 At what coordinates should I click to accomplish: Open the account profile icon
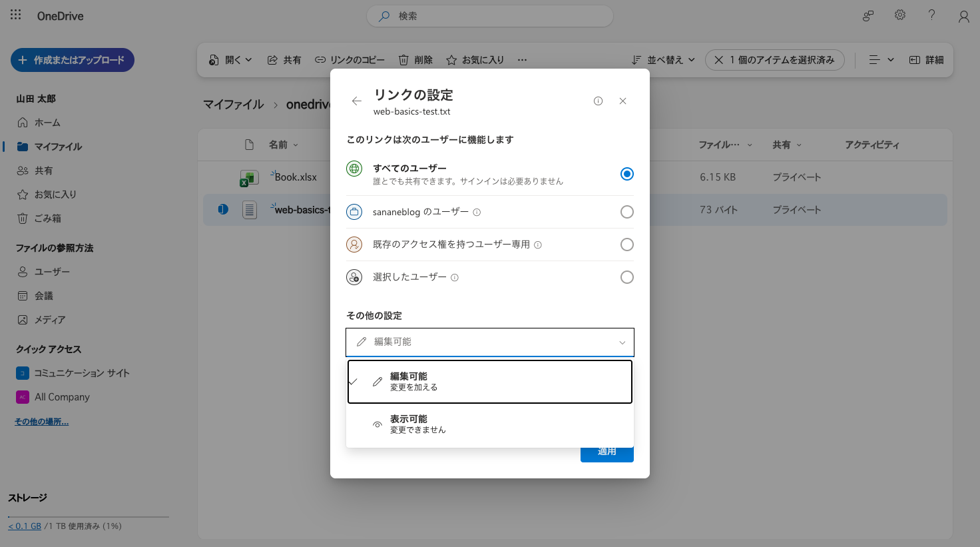coord(963,16)
